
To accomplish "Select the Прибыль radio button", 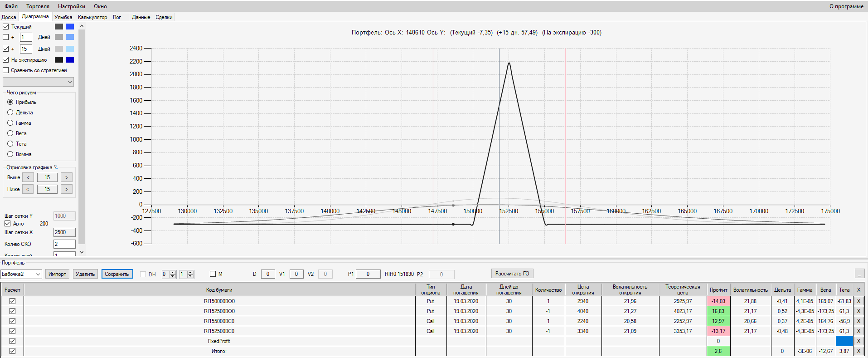I will [x=10, y=102].
